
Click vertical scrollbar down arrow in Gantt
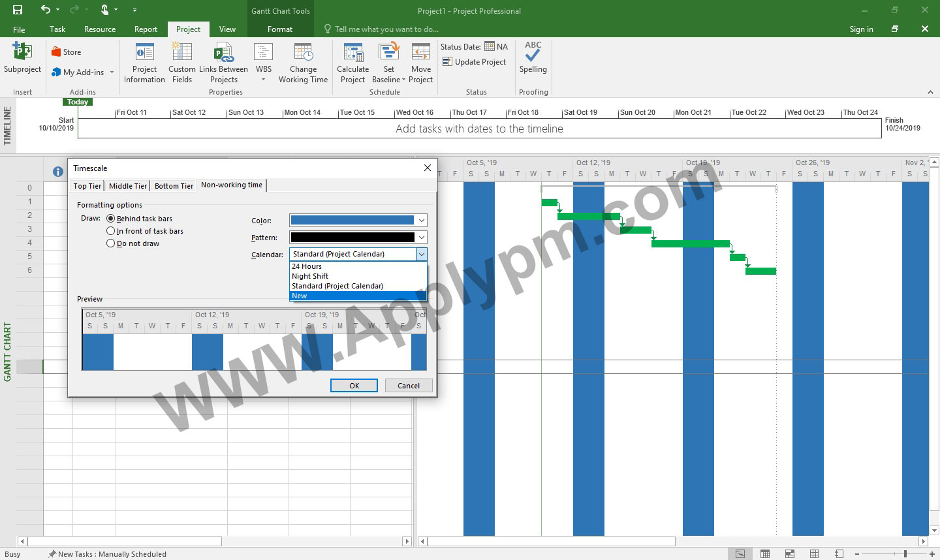[x=934, y=531]
